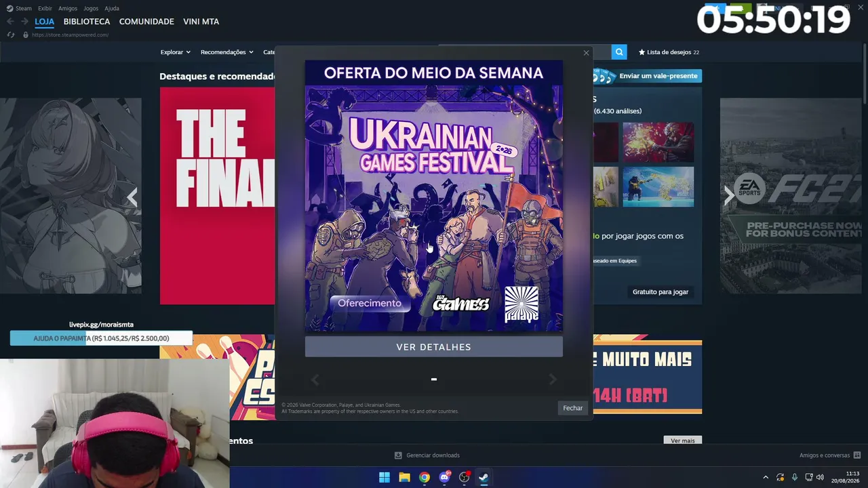
Task: Open the Steam menu in the title bar
Action: point(19,8)
